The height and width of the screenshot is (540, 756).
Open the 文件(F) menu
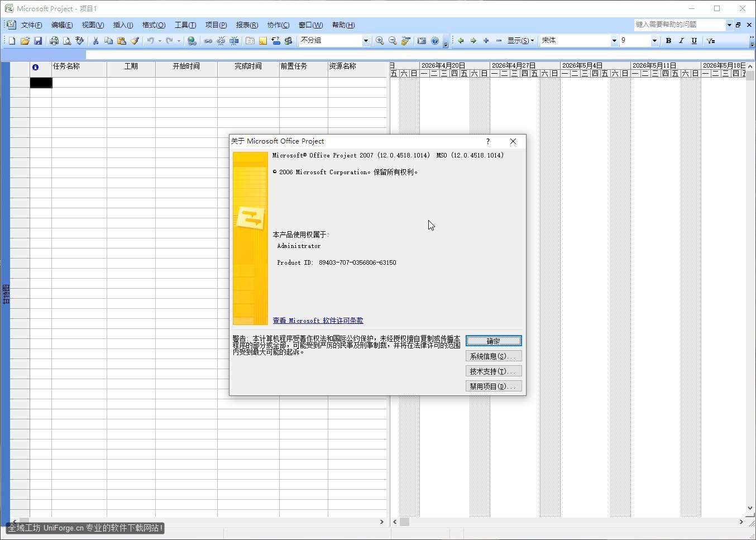coord(31,25)
